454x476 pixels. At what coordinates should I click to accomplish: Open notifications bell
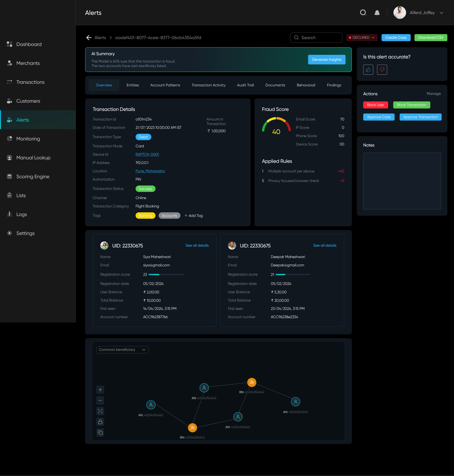[x=377, y=13]
